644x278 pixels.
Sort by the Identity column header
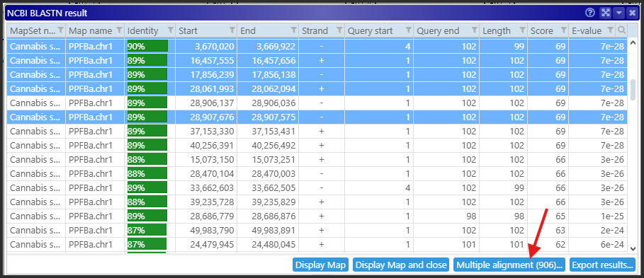[x=142, y=30]
